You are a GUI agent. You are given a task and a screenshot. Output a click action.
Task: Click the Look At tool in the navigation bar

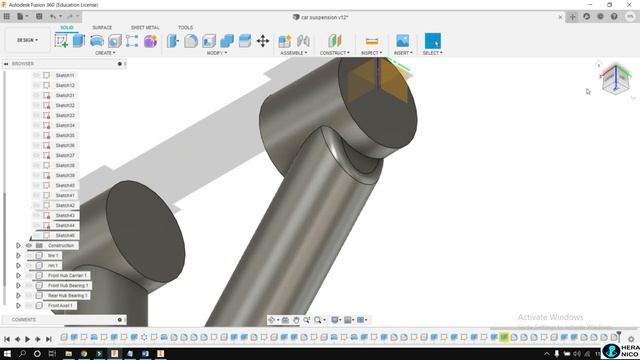coord(285,320)
